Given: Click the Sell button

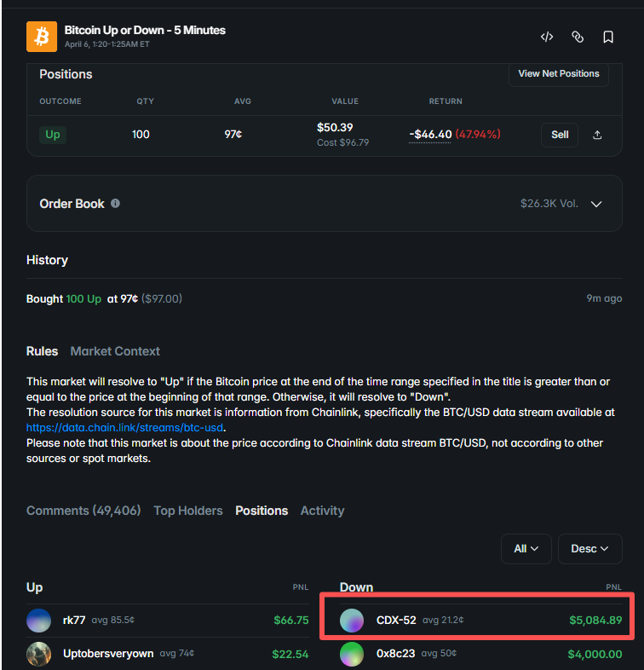Looking at the screenshot, I should point(560,135).
